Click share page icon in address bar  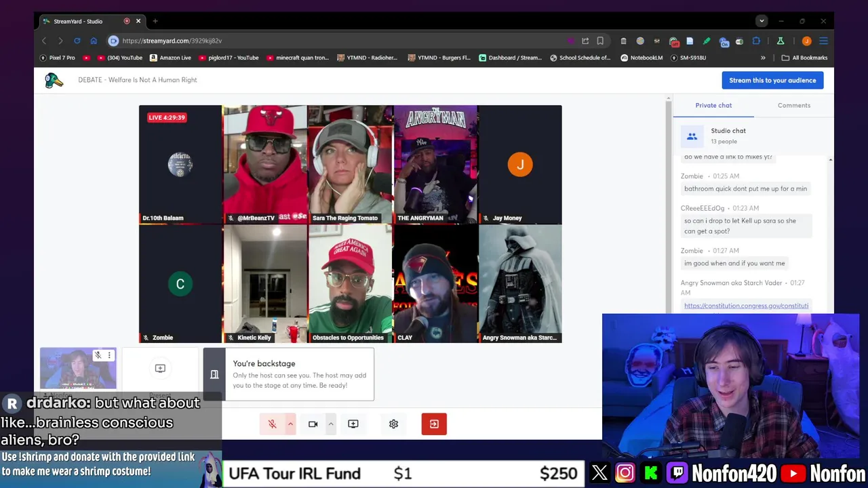point(585,41)
